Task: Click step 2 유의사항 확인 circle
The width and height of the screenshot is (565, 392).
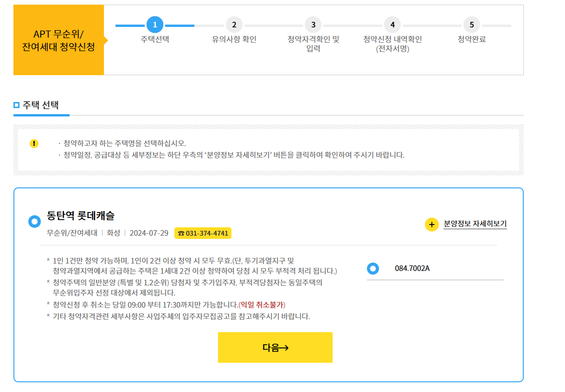Action: pyautogui.click(x=234, y=25)
